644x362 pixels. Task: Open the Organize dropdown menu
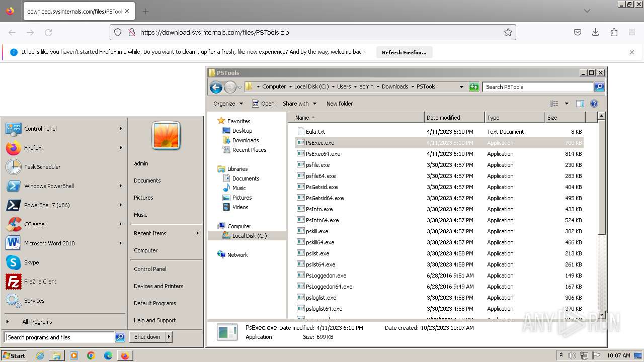[x=228, y=104]
